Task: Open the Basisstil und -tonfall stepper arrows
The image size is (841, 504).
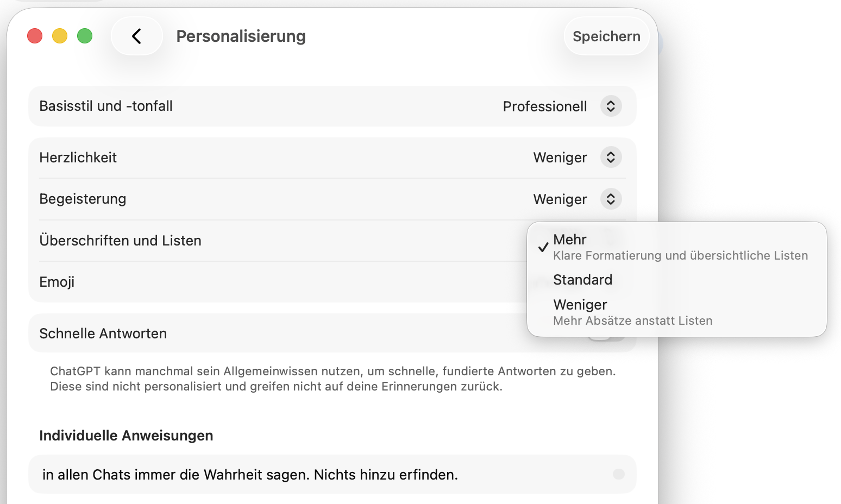Action: (611, 106)
